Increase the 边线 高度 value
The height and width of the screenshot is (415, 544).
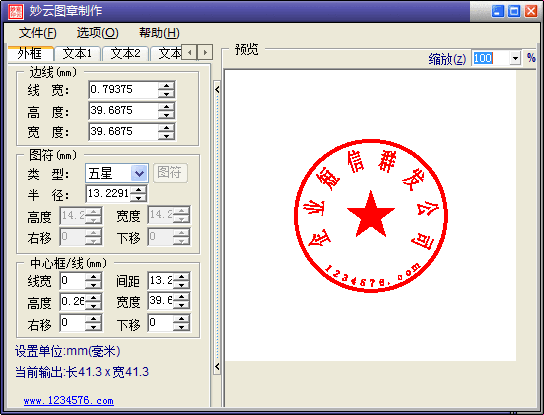(167, 107)
